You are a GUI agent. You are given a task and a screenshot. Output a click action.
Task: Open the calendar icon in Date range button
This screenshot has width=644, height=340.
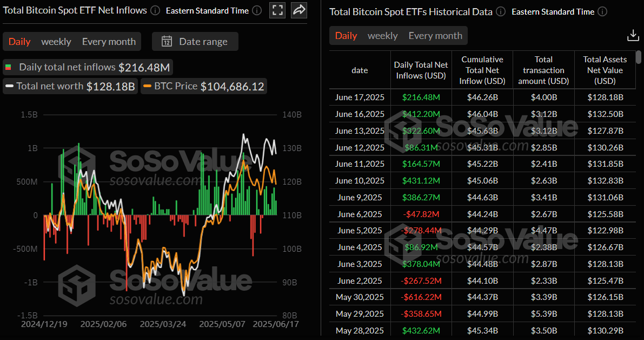[167, 41]
